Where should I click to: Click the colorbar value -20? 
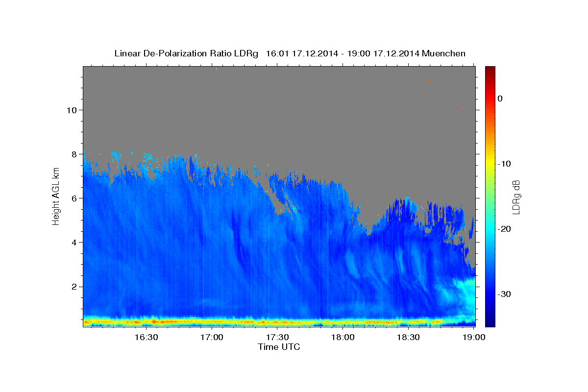[504, 229]
